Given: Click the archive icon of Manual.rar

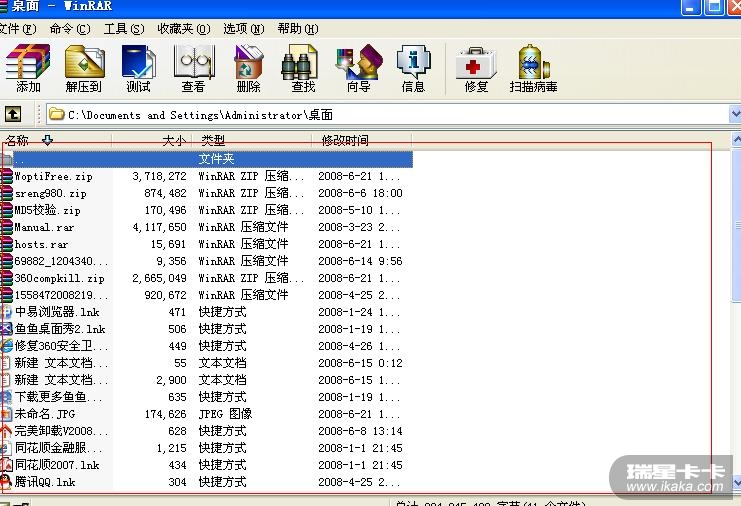Looking at the screenshot, I should (x=7, y=227).
